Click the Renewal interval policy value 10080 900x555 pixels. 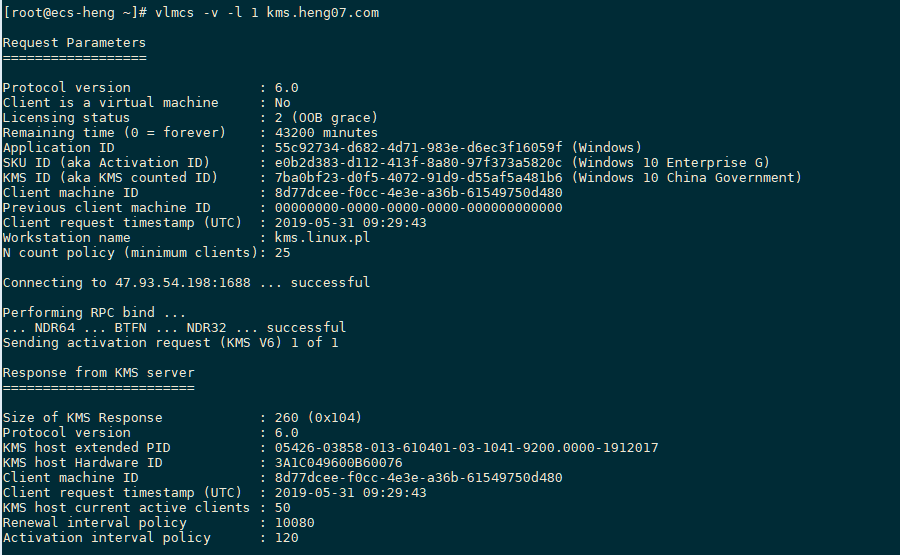(x=294, y=523)
